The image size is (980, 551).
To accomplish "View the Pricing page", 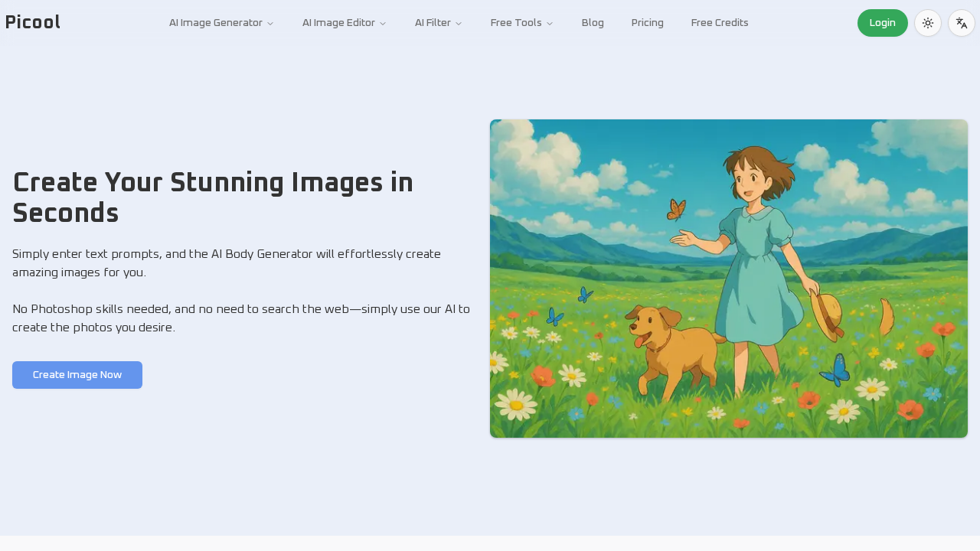I will 647,22.
